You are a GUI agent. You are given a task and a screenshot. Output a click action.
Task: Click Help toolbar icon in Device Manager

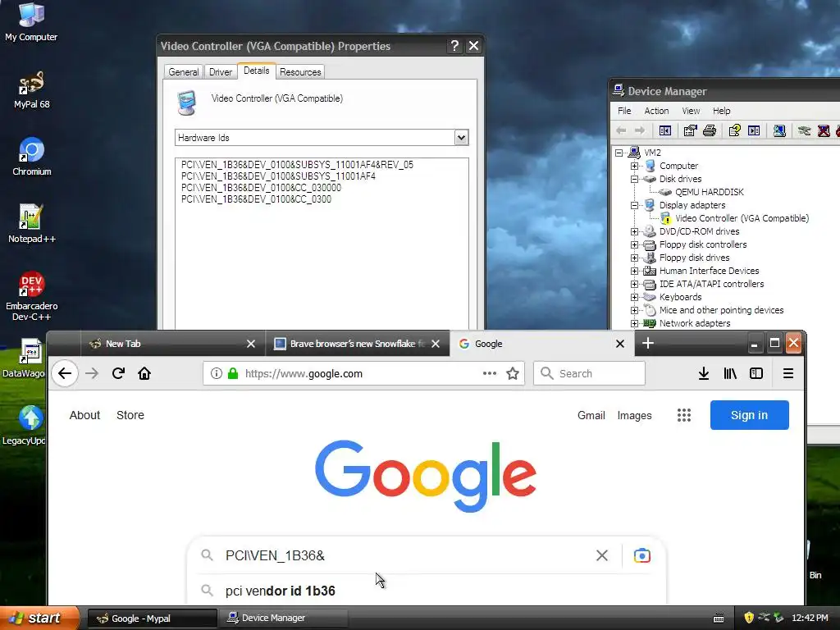pos(734,130)
